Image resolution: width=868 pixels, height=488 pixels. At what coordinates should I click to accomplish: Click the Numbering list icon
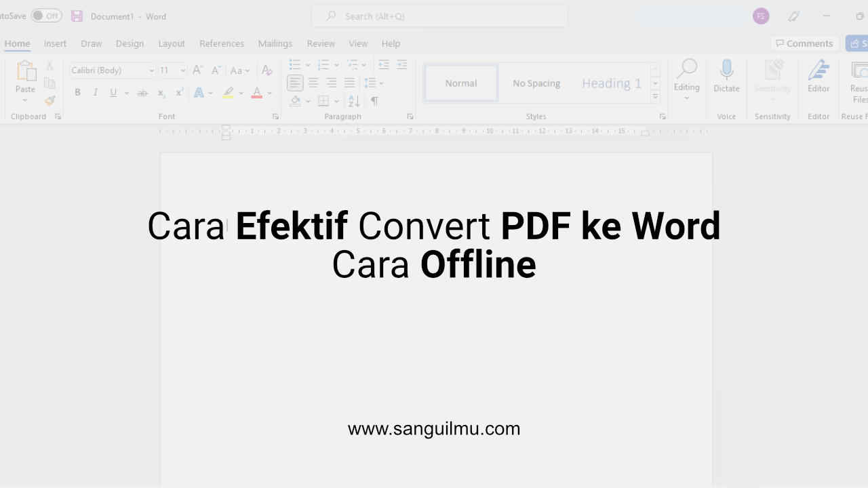point(323,65)
